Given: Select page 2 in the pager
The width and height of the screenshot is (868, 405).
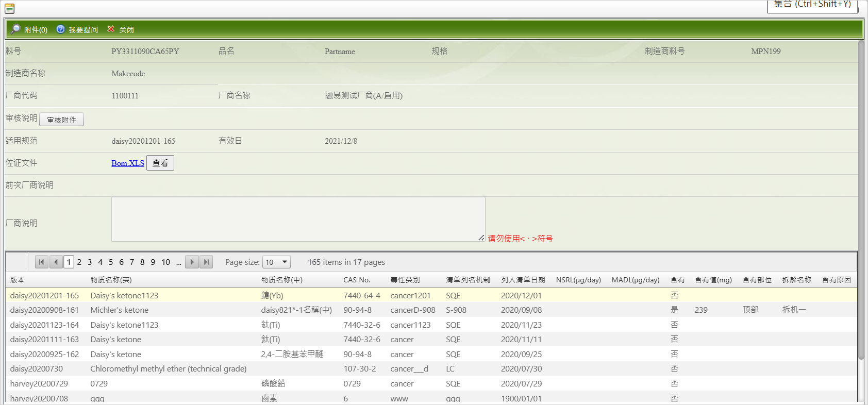Looking at the screenshot, I should coord(79,262).
